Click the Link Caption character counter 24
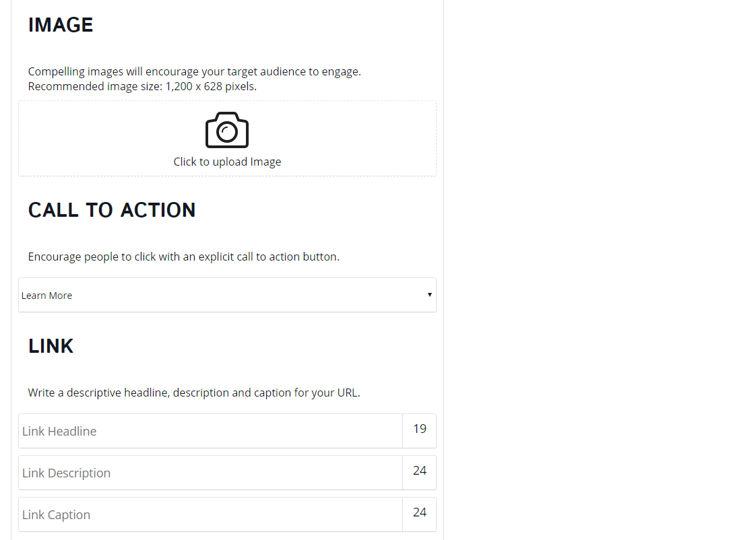Viewport: 756px width, 540px height. click(x=420, y=512)
